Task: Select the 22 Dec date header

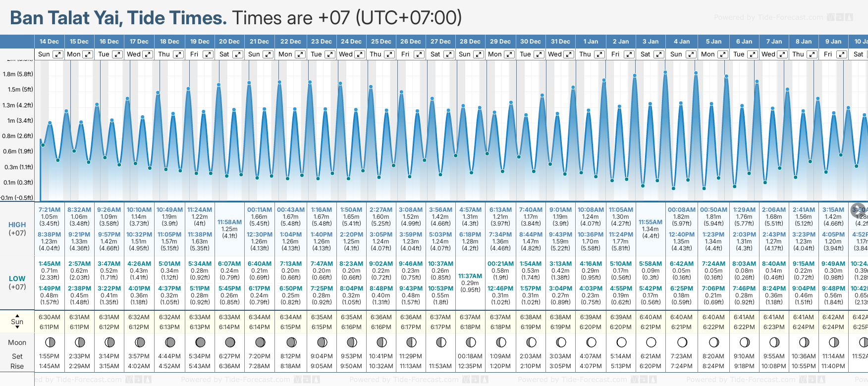Action: pyautogui.click(x=290, y=42)
